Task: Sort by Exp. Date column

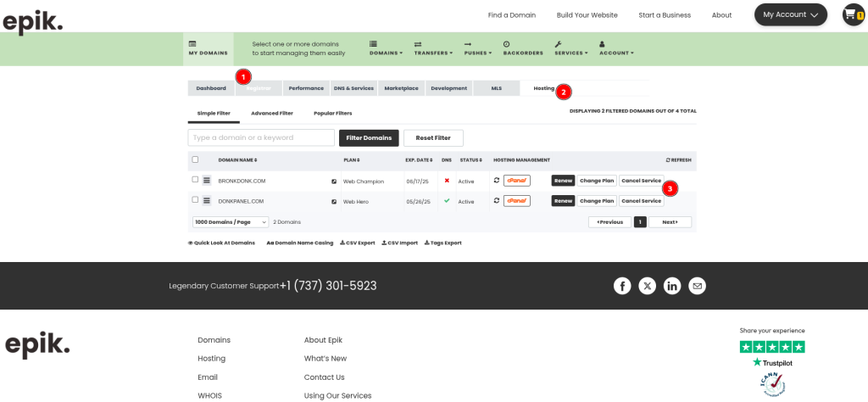Action: [x=419, y=160]
